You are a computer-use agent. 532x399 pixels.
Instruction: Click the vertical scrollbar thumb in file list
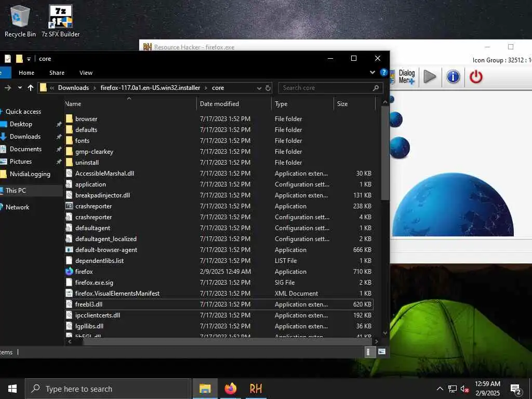click(x=385, y=153)
